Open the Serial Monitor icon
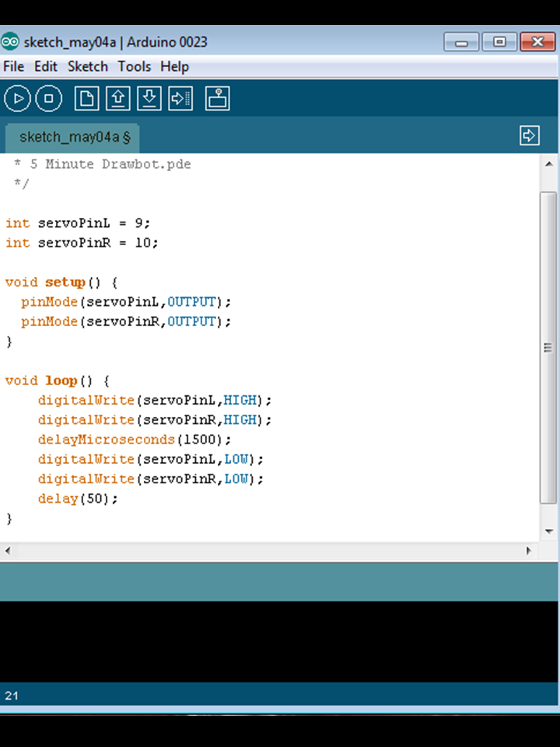Viewport: 560px width, 747px height. tap(218, 99)
